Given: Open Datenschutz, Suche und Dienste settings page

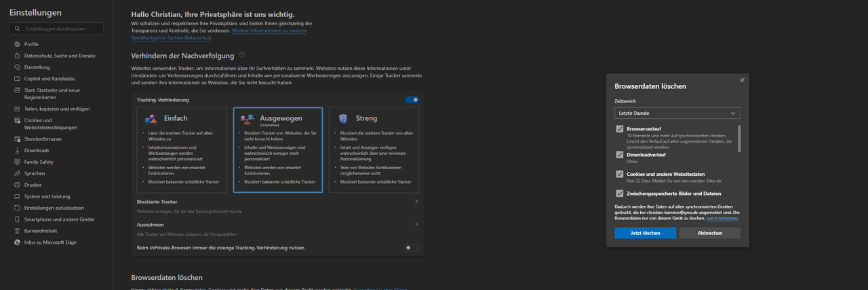Looking at the screenshot, I should point(60,56).
